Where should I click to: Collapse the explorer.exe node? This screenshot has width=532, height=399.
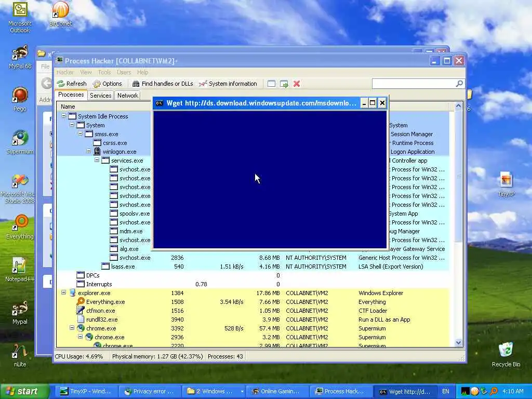point(63,292)
